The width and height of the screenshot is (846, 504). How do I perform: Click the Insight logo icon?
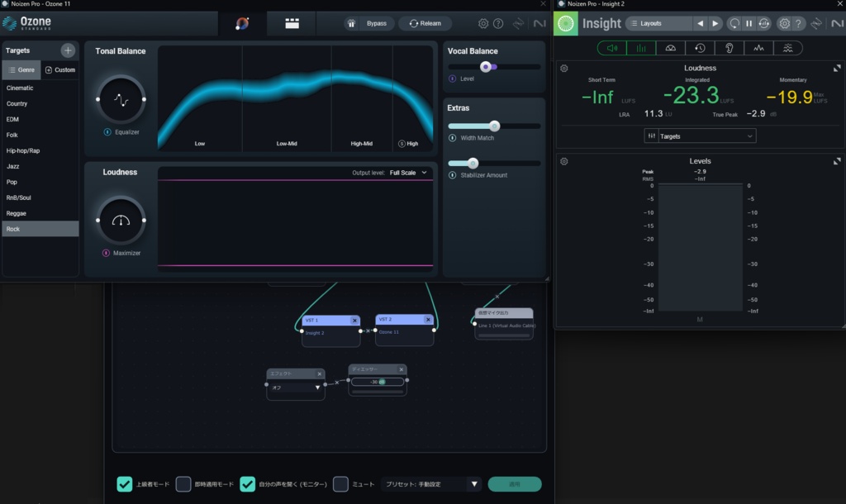point(566,23)
